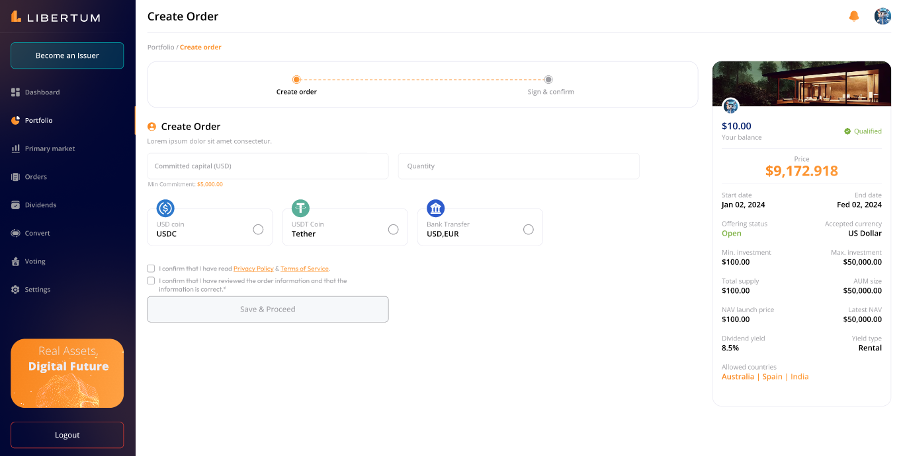
Task: Select the USDC payment radio button
Action: point(258,229)
